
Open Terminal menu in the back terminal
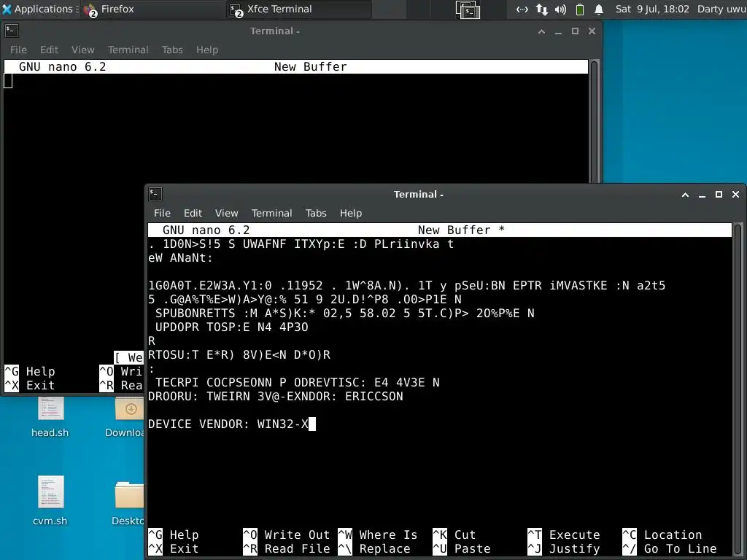pos(128,50)
